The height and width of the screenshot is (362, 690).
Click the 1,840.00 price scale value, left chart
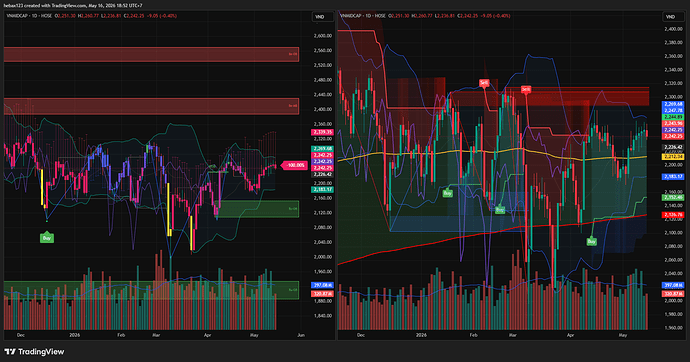pyautogui.click(x=323, y=316)
